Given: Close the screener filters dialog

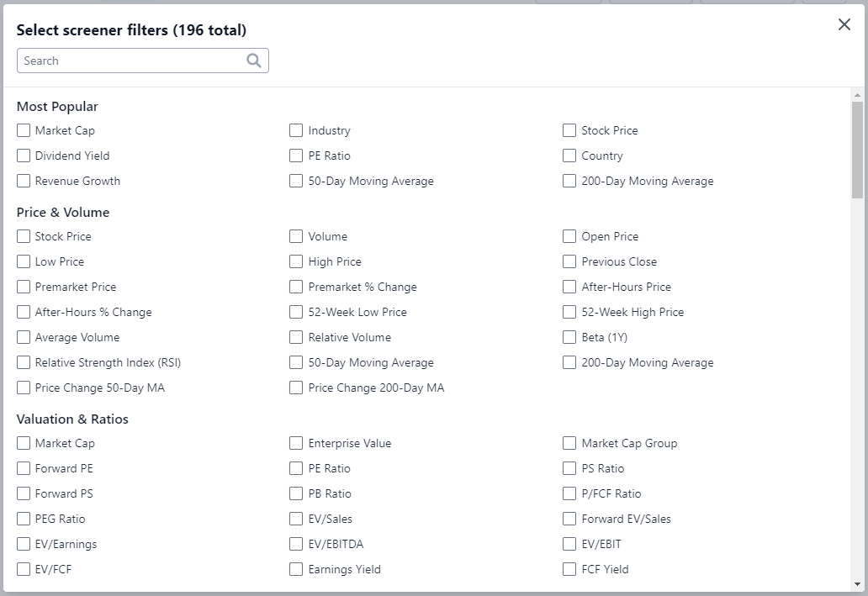Looking at the screenshot, I should 844,24.
